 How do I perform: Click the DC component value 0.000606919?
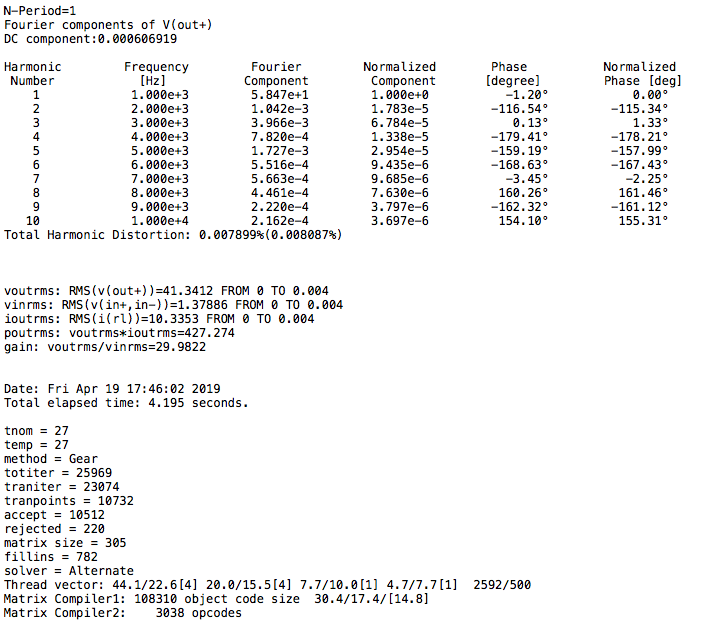[137, 39]
